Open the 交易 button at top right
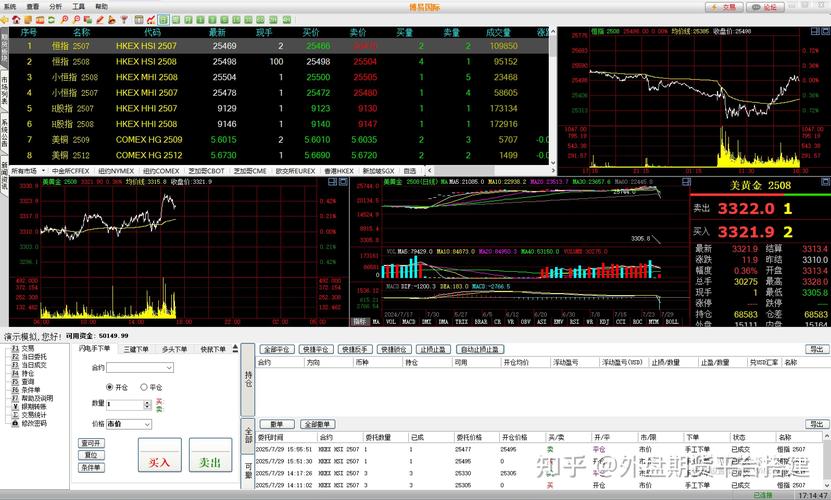The height and width of the screenshot is (500, 831). click(722, 6)
